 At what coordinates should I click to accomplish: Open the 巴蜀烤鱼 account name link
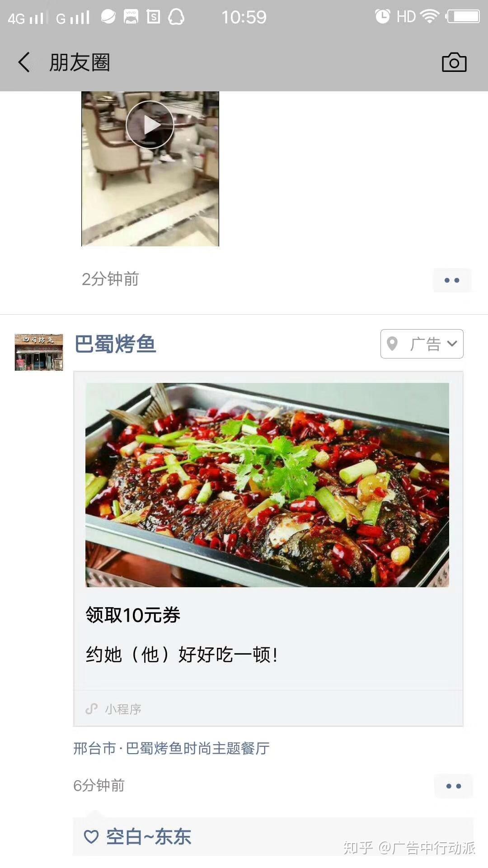click(115, 344)
